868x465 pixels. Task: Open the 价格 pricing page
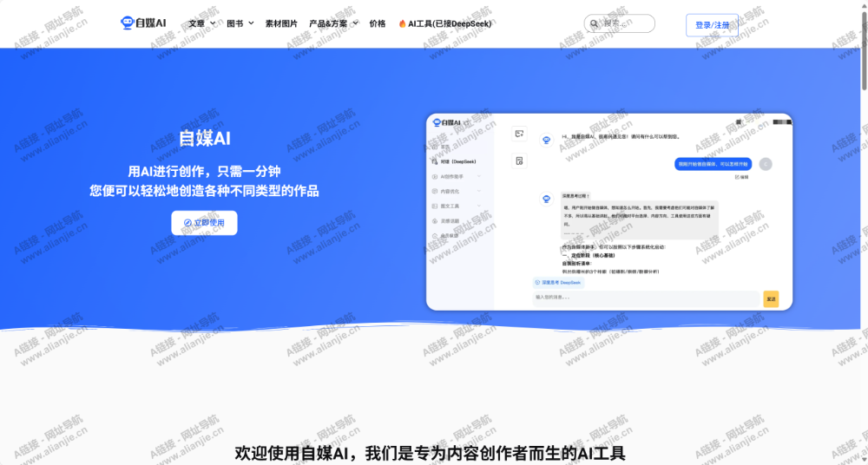click(378, 23)
